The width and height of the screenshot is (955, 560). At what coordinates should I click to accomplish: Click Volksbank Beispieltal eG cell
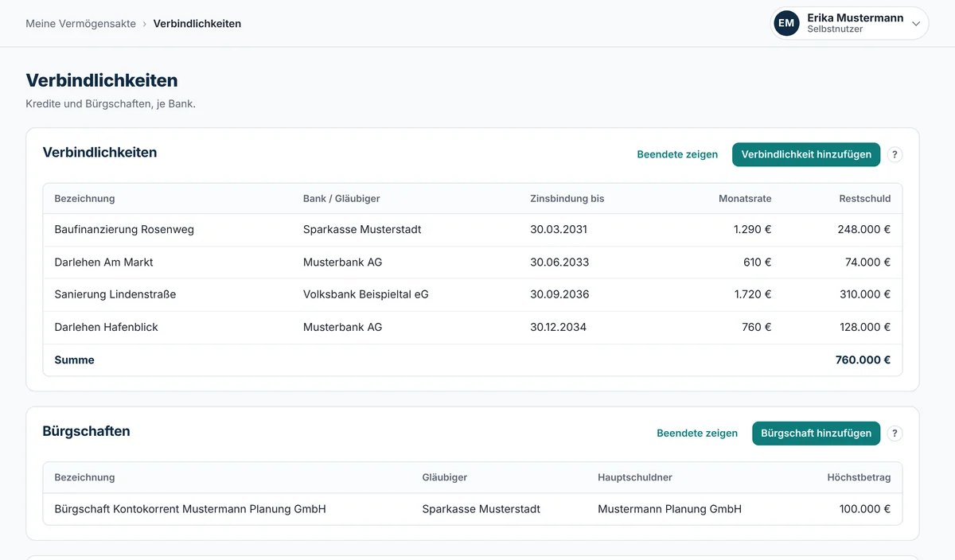(x=366, y=294)
